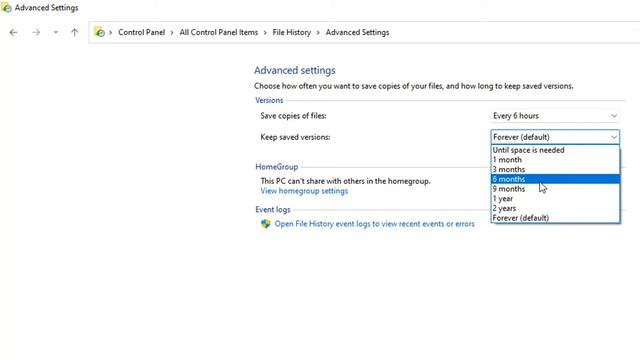640x360 pixels.
Task: Click the forward navigation arrow
Action: (36, 32)
